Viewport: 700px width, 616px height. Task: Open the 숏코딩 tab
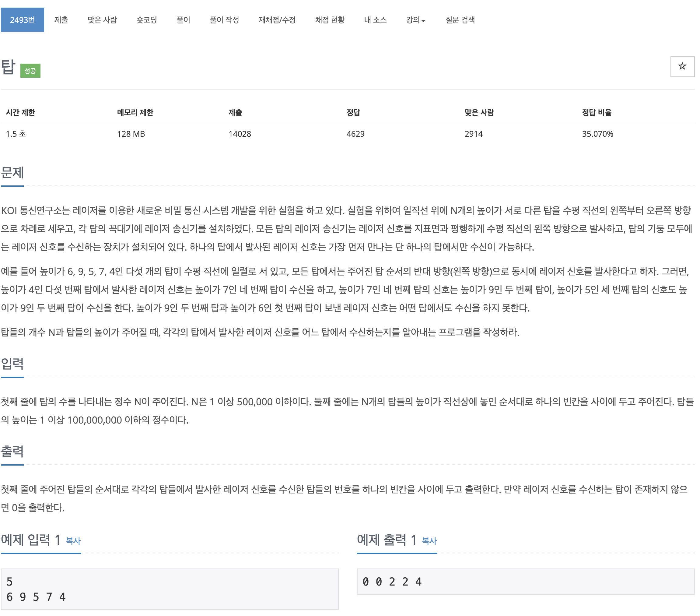(x=147, y=20)
